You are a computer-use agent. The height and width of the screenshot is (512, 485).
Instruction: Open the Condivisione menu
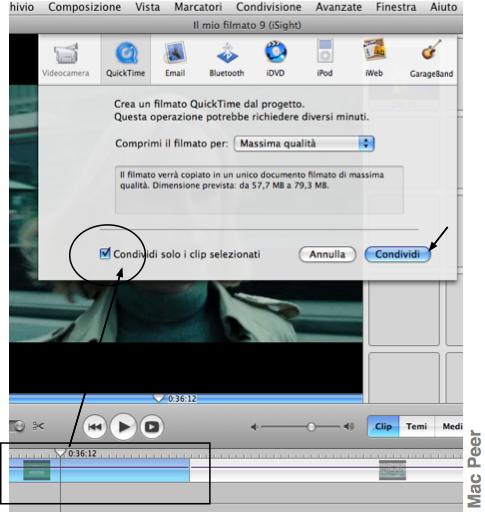pos(269,7)
